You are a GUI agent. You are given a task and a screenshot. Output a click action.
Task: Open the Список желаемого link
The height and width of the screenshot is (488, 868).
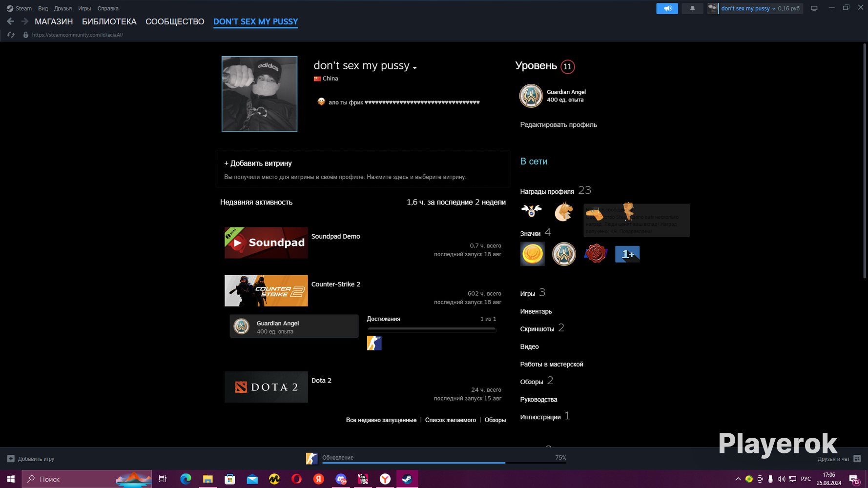(x=451, y=420)
